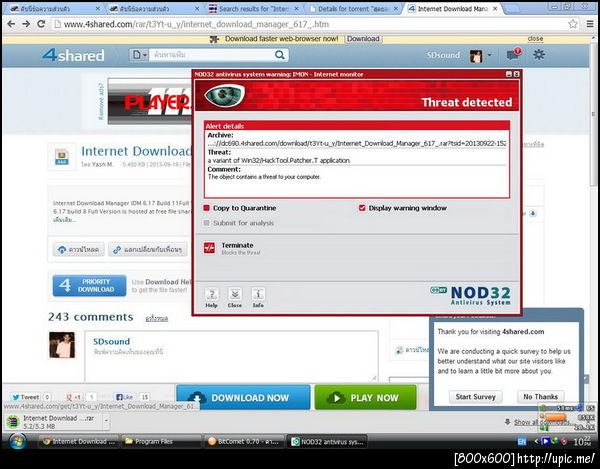
Task: Click the Tweet button
Action: [26, 397]
